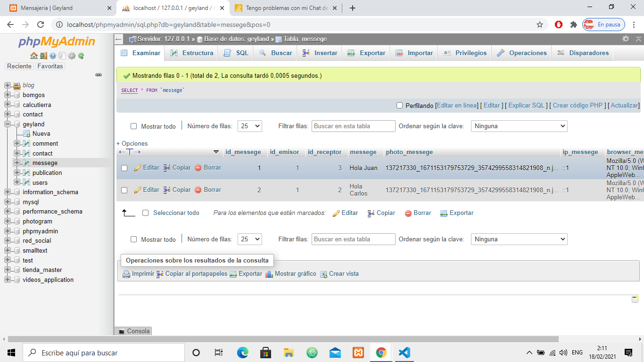Open upper Número de filas dropdown
Viewport: 644px width, 362px height.
[x=250, y=126]
